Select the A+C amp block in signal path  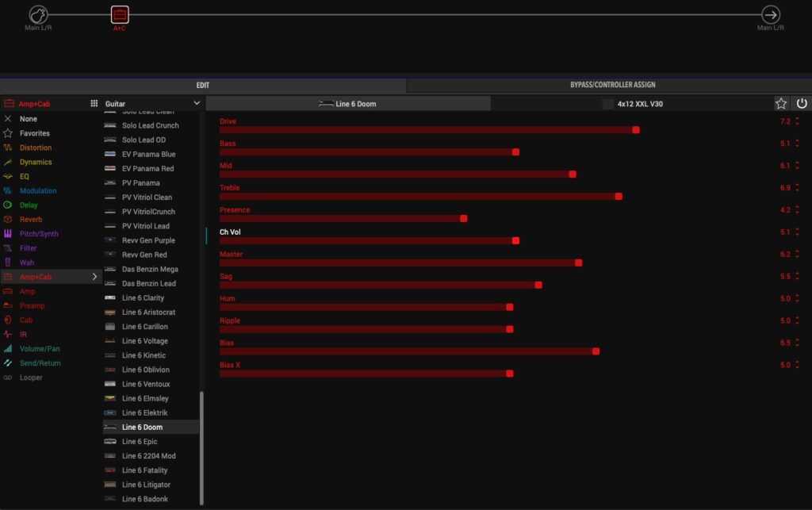(119, 14)
